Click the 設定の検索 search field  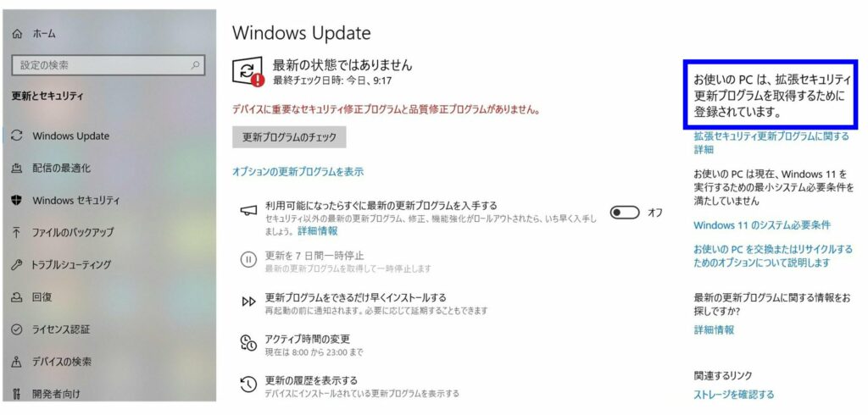click(x=108, y=65)
